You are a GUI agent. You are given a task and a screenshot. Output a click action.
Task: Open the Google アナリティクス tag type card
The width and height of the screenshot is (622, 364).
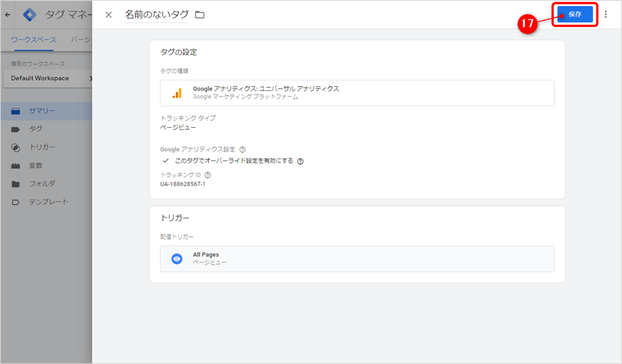(x=357, y=93)
